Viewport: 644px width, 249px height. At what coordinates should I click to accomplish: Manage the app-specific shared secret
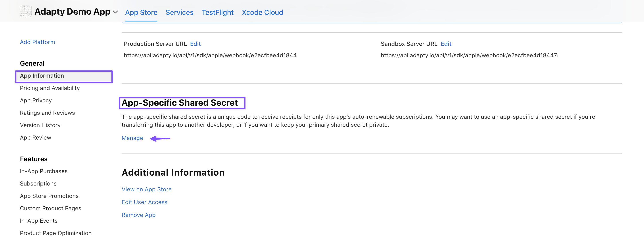132,138
